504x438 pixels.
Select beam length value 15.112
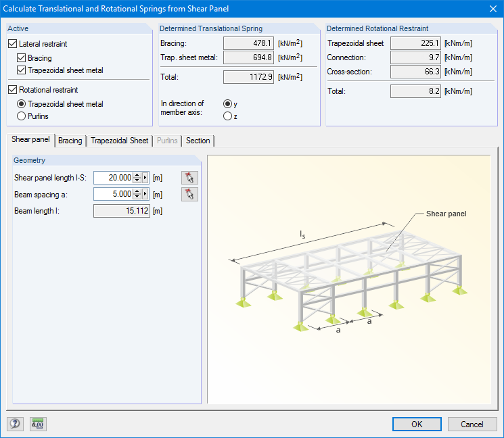pos(122,211)
